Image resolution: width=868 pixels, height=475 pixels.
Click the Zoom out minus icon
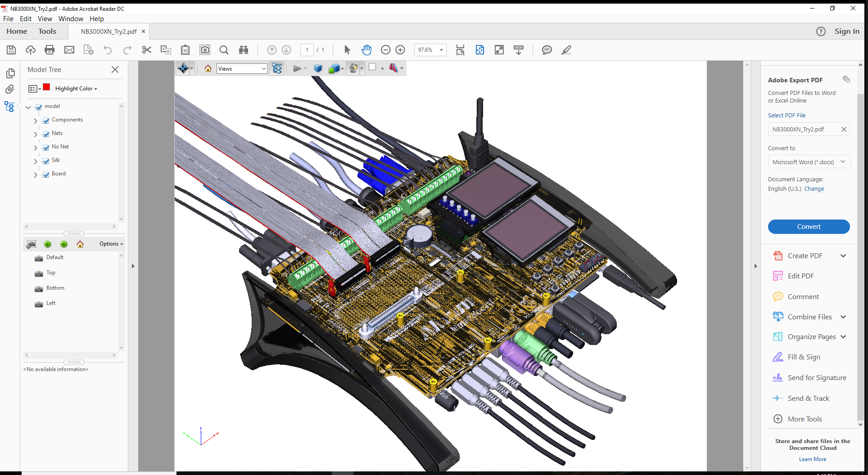385,50
